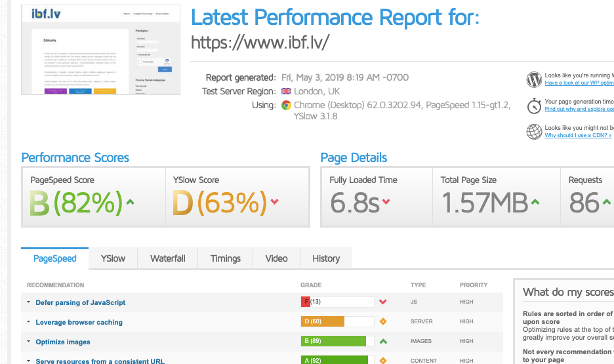
Task: Switch to the YSlow tab
Action: point(113,258)
